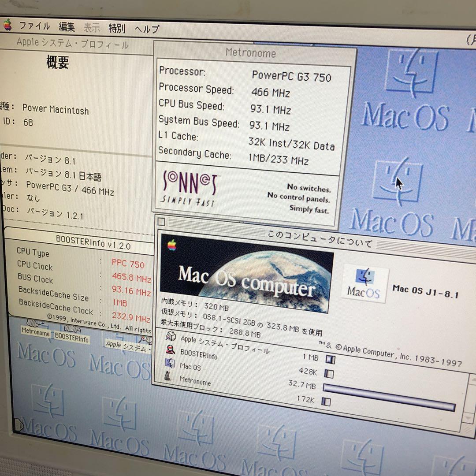The image size is (476, 476).
Task: Click the Sonnet Simply Fast logo
Action: pyautogui.click(x=190, y=188)
